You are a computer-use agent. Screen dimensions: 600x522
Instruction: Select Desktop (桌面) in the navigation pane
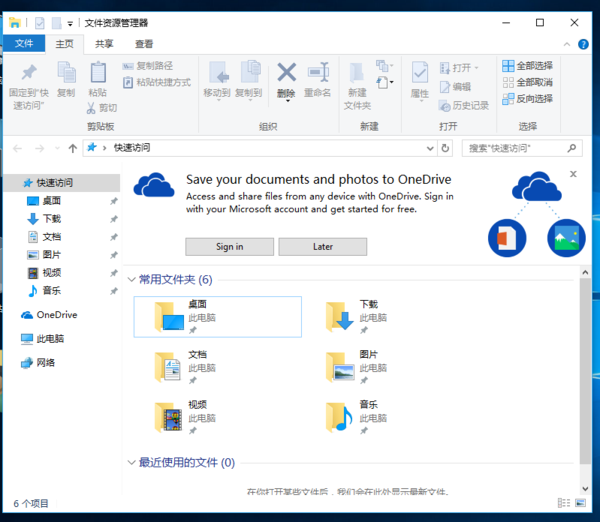tap(62, 201)
